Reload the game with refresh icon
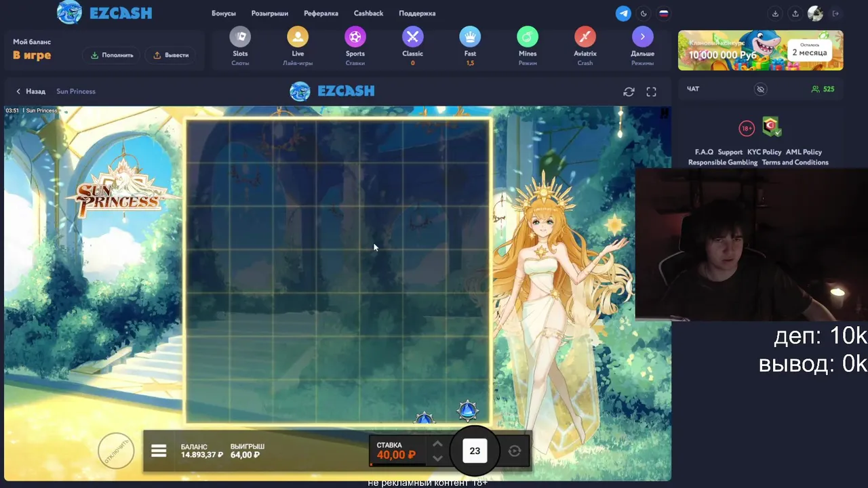Image resolution: width=868 pixels, height=488 pixels. [x=629, y=91]
